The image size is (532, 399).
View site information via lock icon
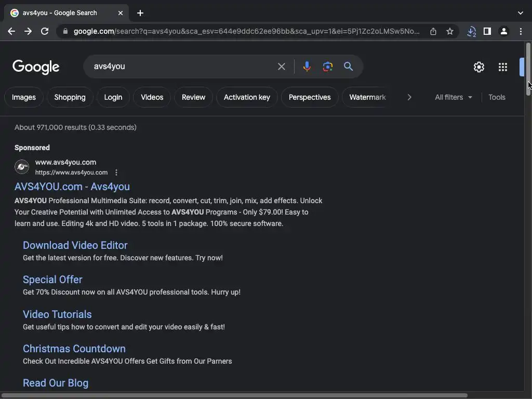pyautogui.click(x=65, y=32)
